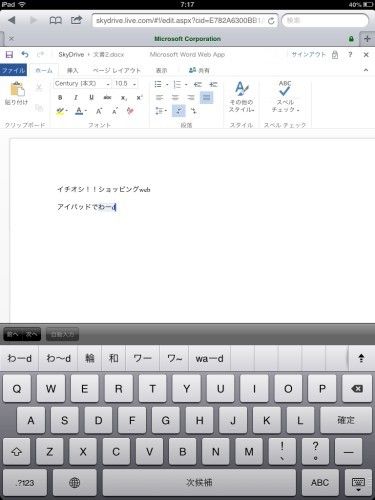Expand the numbered list options
375x500 pixels.
pyautogui.click(x=186, y=85)
